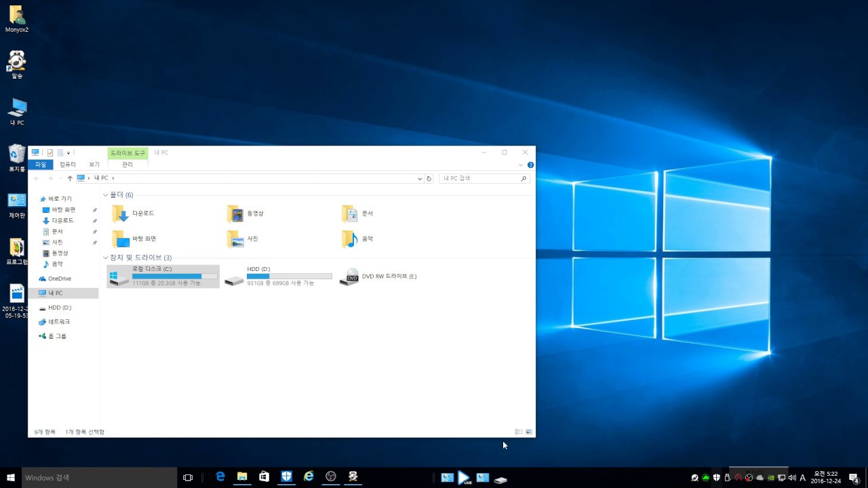Select the 사진 folder in the main pane

coord(243,239)
